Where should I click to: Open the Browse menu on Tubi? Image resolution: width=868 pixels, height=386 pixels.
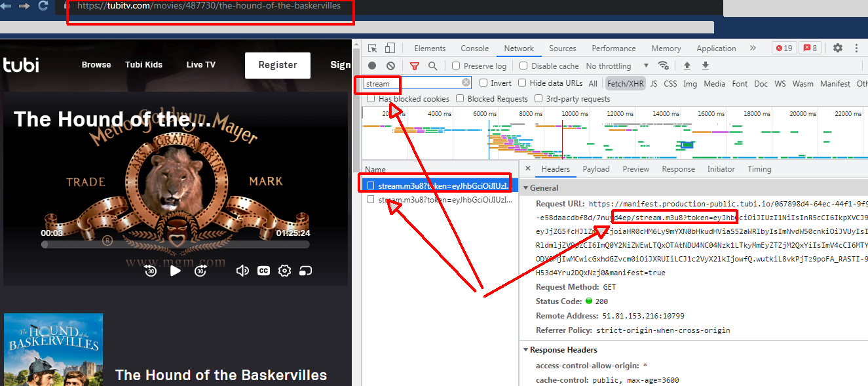pos(96,65)
